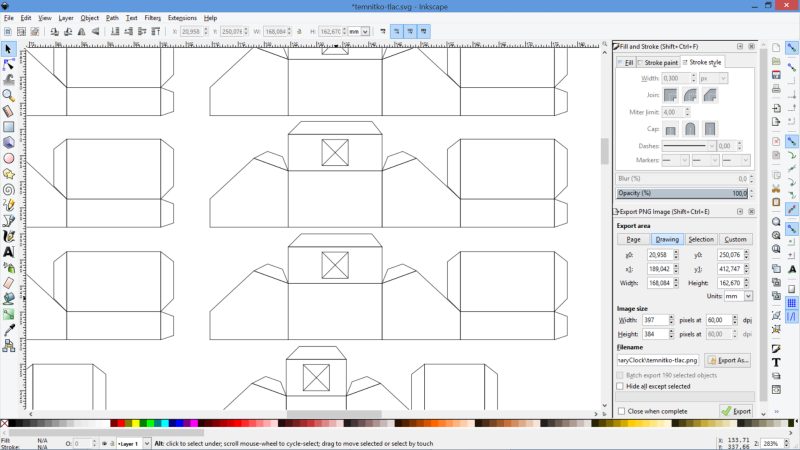
Task: Click the round cap icon
Action: point(690,129)
